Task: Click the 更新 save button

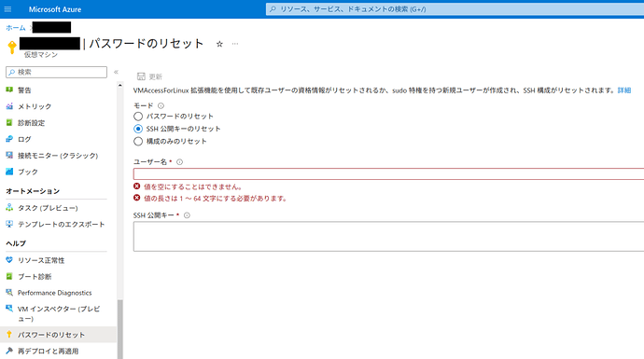Action: tap(149, 76)
